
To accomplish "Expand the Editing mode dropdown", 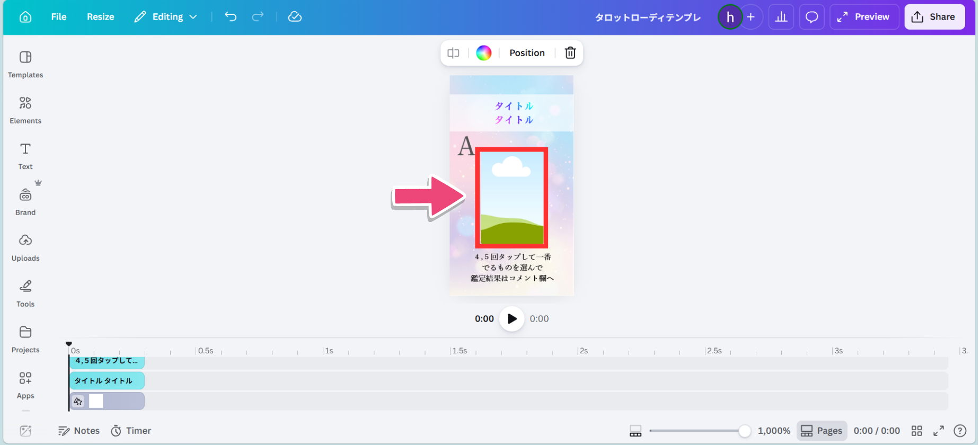I will (x=166, y=17).
